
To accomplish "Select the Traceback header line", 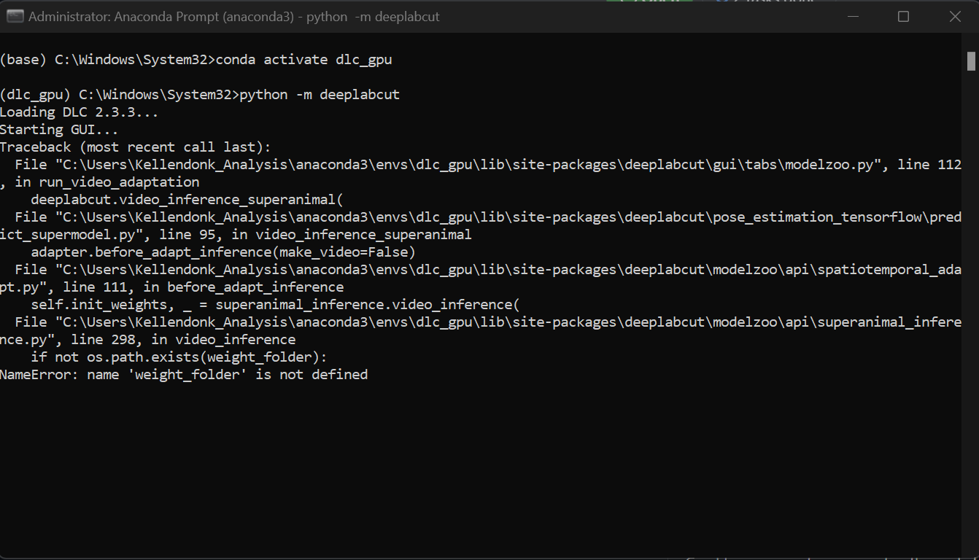I will point(135,147).
